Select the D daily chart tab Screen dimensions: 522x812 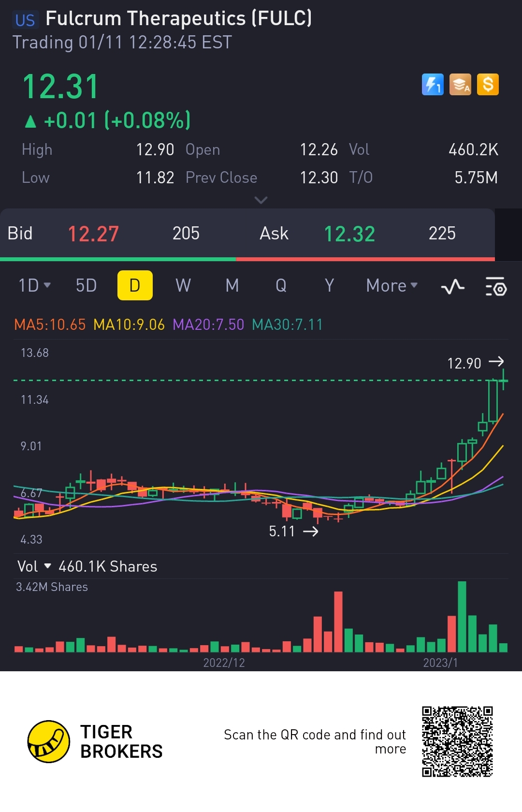point(135,285)
